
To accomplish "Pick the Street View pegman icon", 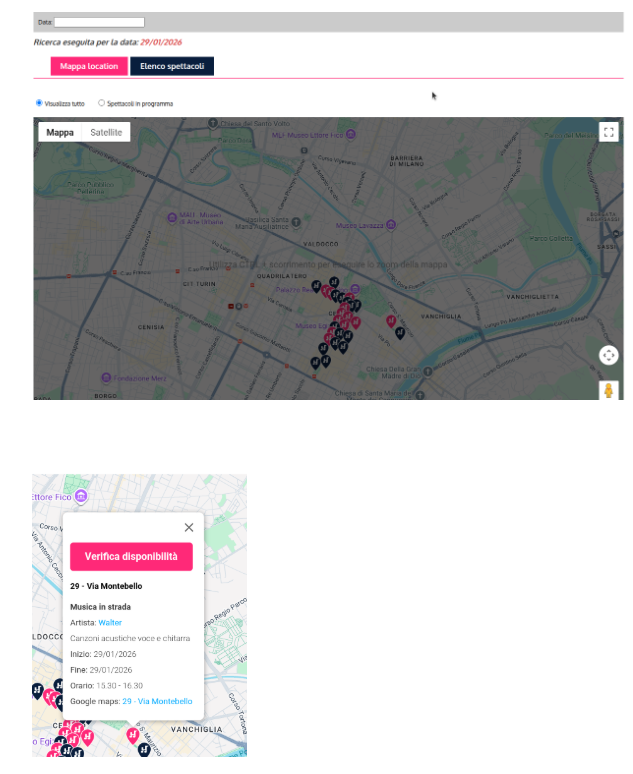I will (x=608, y=390).
